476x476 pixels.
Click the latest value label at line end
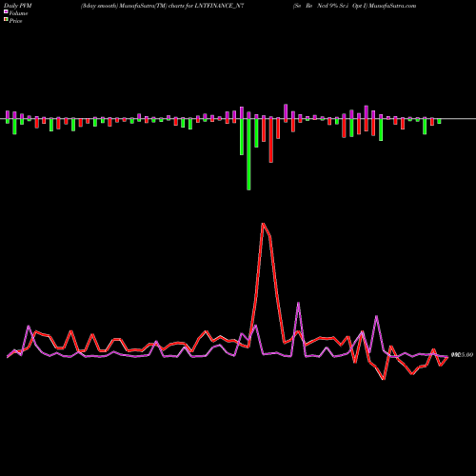[x=462, y=355]
